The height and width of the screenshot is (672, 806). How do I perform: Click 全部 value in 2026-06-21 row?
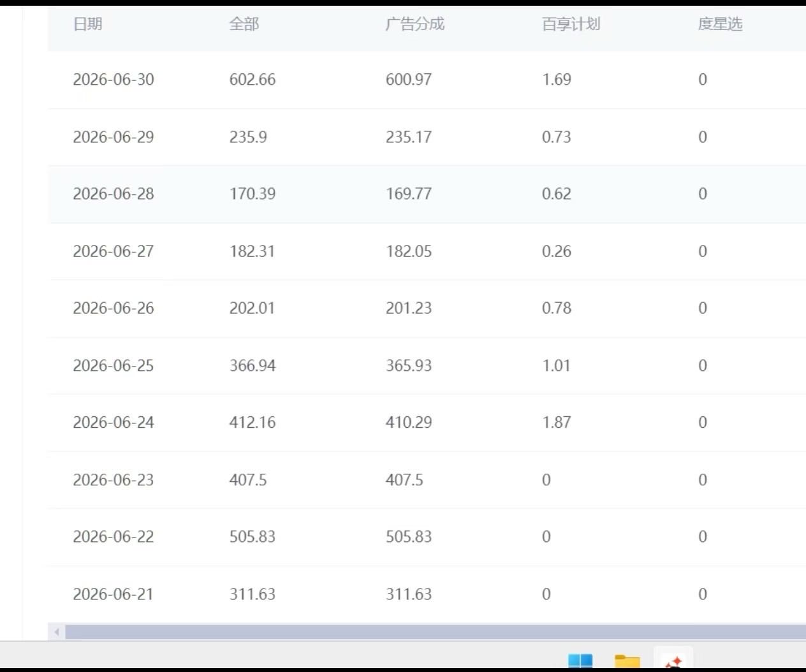(x=253, y=594)
